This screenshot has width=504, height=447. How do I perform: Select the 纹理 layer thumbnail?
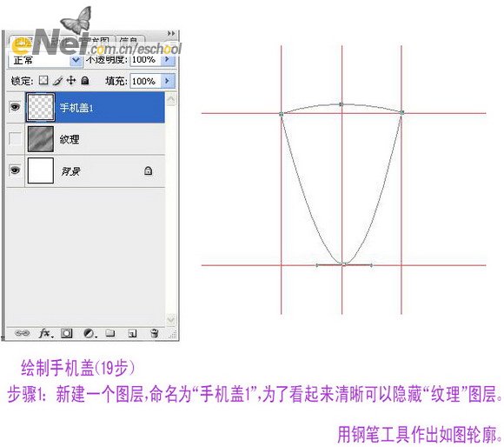[41, 139]
